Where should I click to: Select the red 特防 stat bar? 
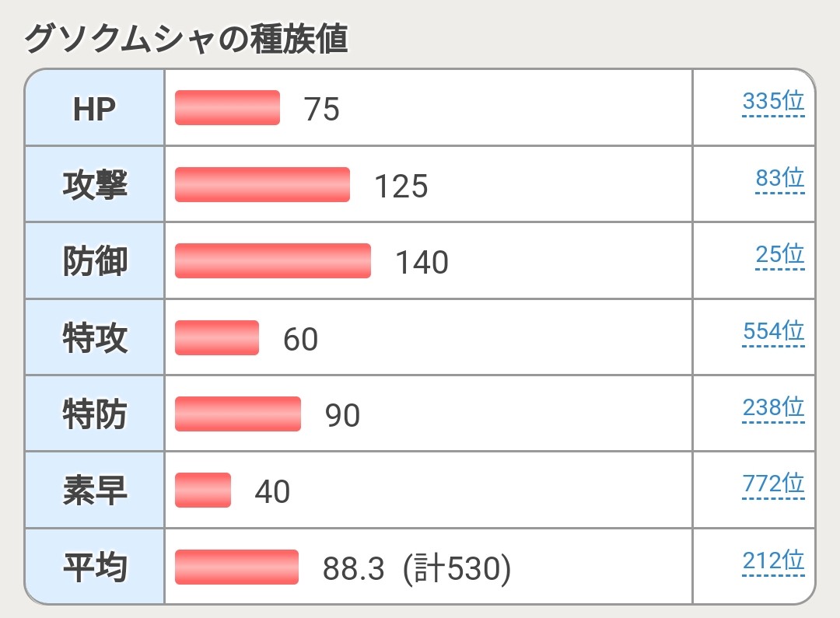click(x=238, y=414)
